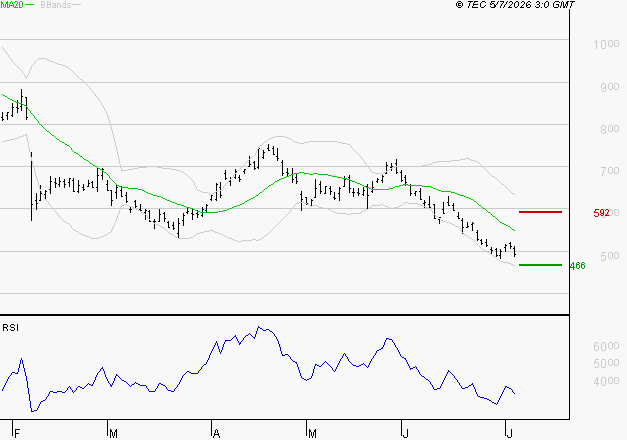The height and width of the screenshot is (440, 627).
Task: Click the first J month marker
Action: (x=405, y=434)
